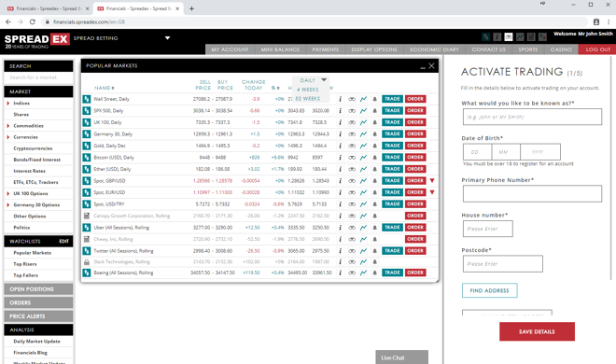
Task: Click Log Out button
Action: [x=598, y=49]
